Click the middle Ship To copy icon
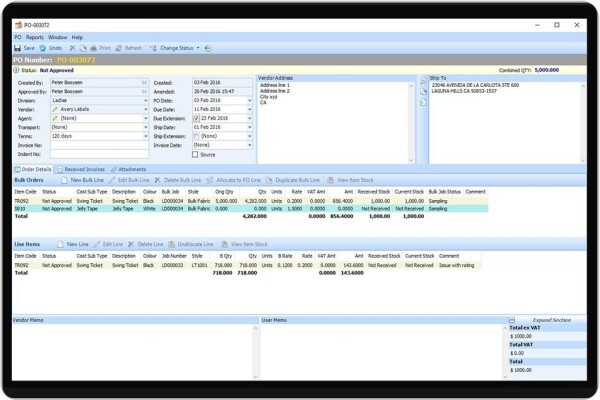 [x=423, y=92]
